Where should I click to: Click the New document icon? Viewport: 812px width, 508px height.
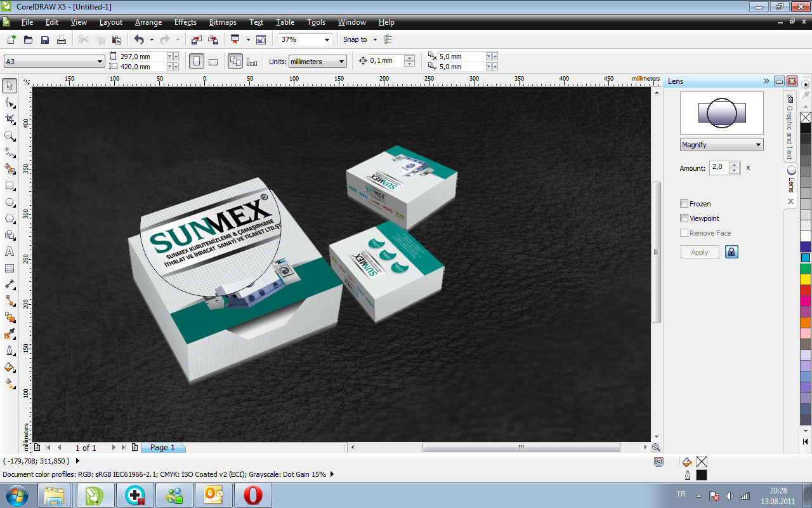tap(11, 39)
